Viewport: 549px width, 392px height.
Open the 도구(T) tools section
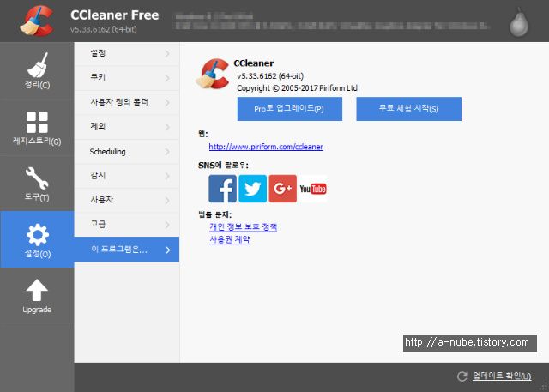point(37,184)
